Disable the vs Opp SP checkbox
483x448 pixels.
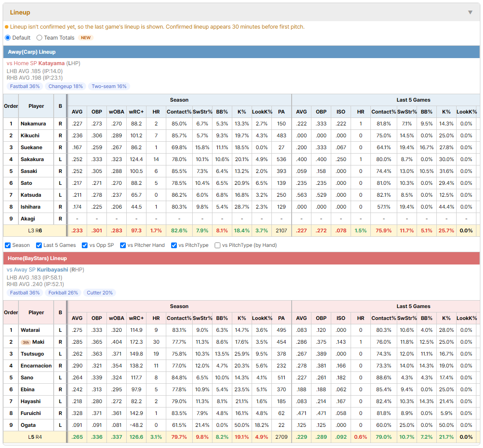pos(85,245)
